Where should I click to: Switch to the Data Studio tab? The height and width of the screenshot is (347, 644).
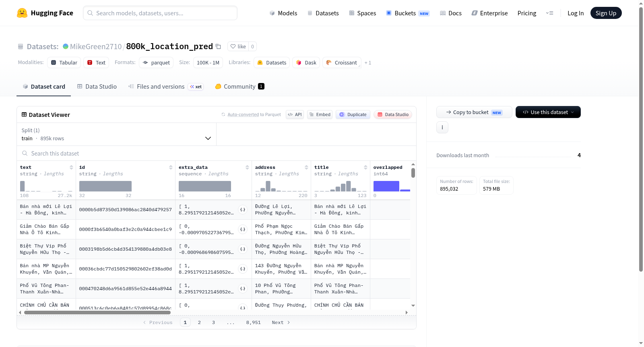pyautogui.click(x=97, y=87)
